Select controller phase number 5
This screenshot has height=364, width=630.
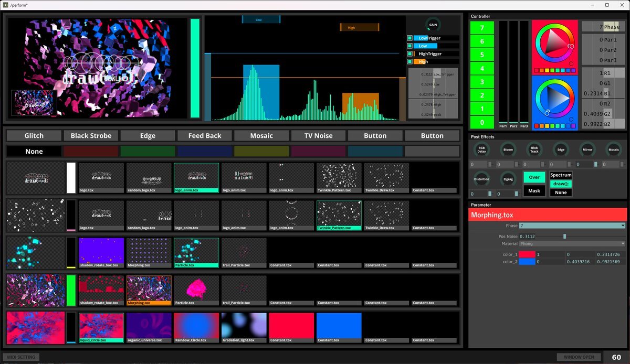pos(482,55)
